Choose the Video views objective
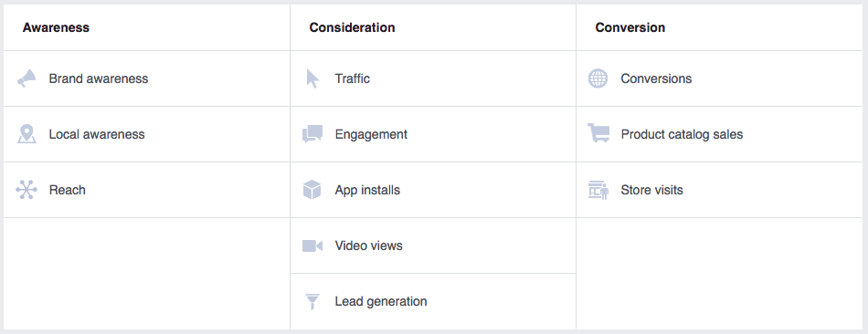868x334 pixels. point(369,245)
